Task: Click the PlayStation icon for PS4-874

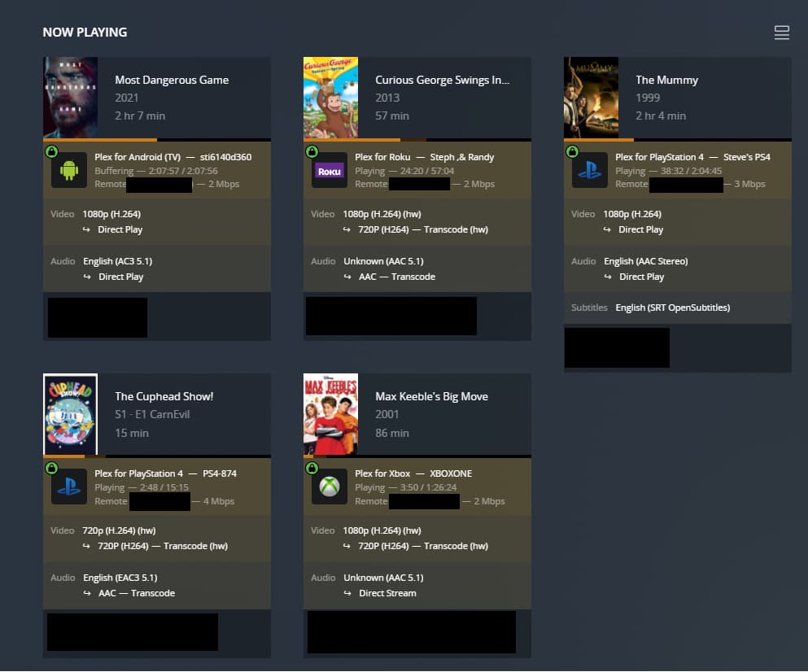Action: tap(69, 487)
